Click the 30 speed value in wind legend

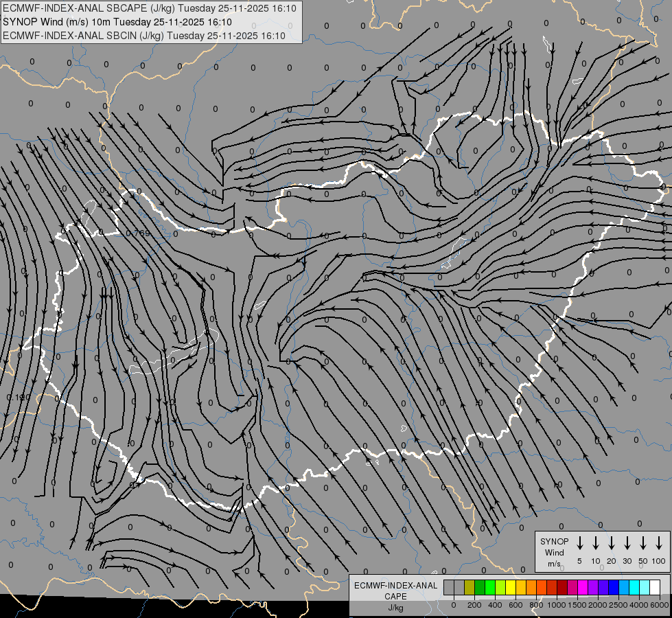click(x=627, y=561)
